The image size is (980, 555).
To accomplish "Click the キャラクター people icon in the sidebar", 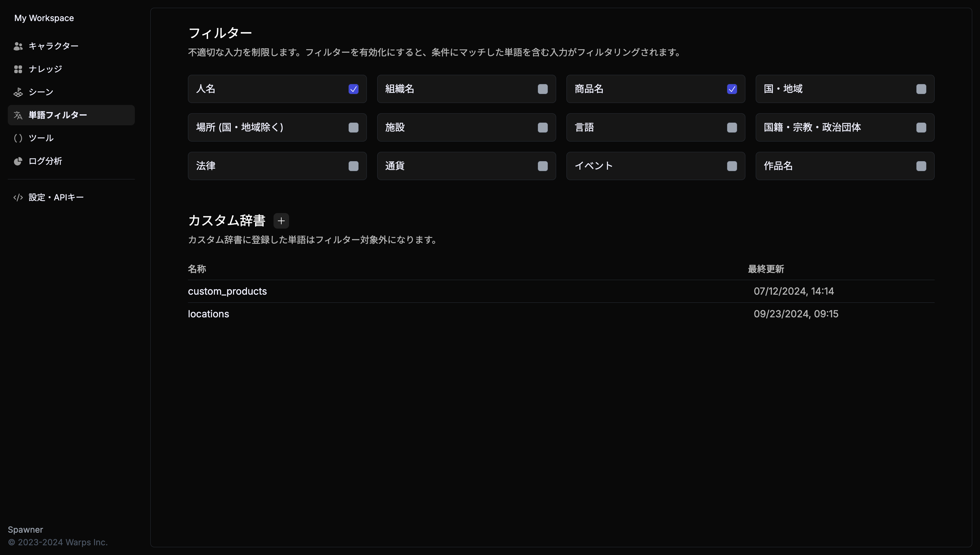I will [18, 46].
